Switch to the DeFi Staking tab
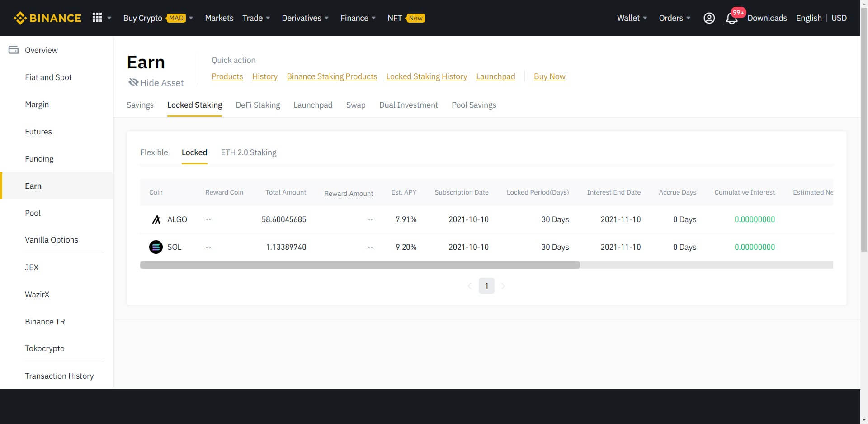The height and width of the screenshot is (424, 868). (x=258, y=105)
